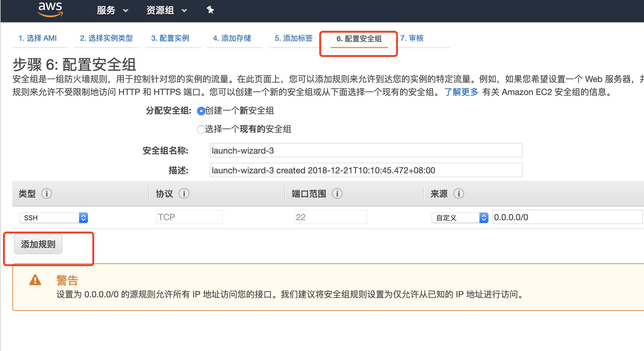This screenshot has height=351, width=644.
Task: Go to step 1. 选择 AMI tab
Action: [x=38, y=38]
